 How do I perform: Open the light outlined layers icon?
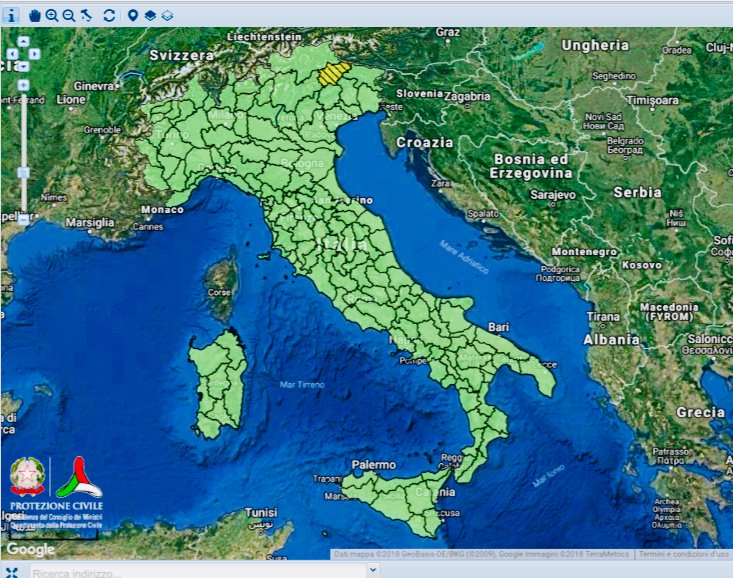167,15
